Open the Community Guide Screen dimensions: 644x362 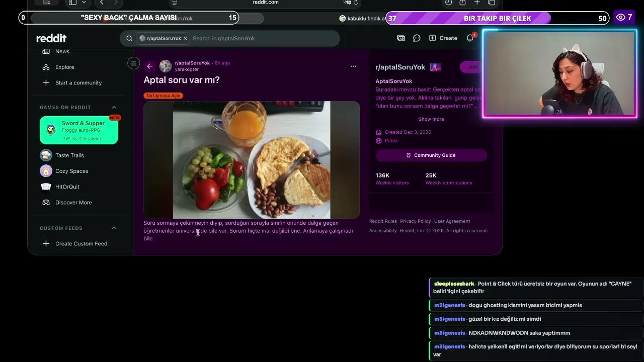click(x=431, y=155)
